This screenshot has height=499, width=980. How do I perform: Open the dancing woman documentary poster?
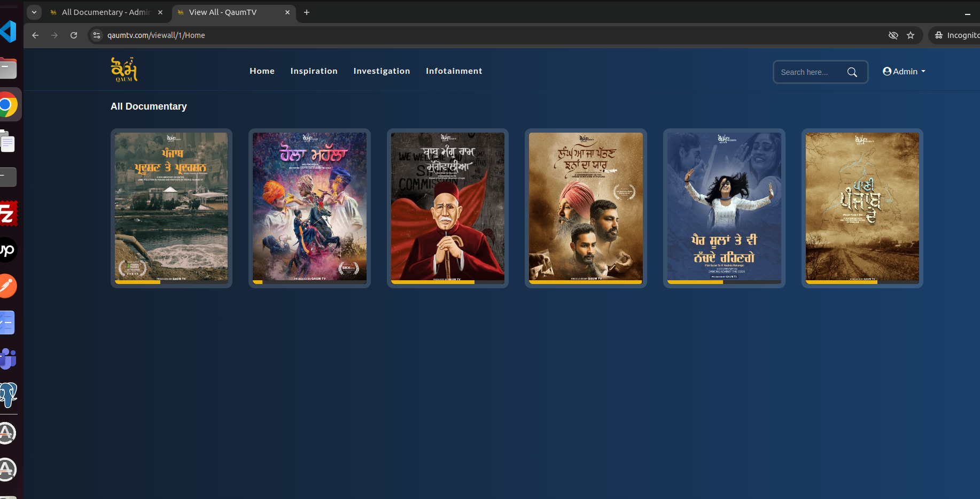pyautogui.click(x=724, y=208)
